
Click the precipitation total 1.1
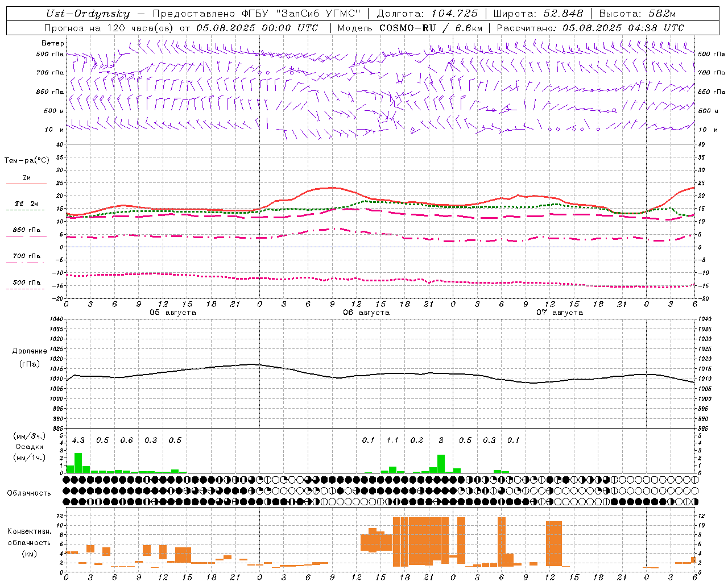tap(392, 440)
